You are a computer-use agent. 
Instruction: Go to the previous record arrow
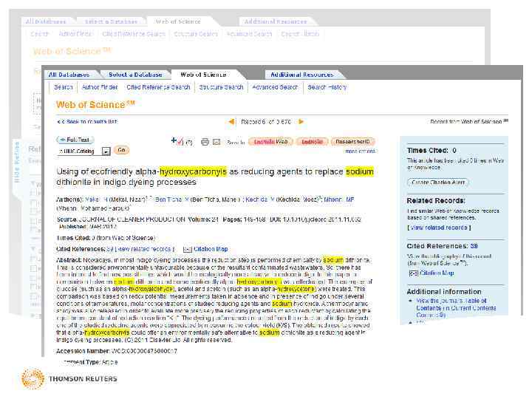tap(231, 121)
